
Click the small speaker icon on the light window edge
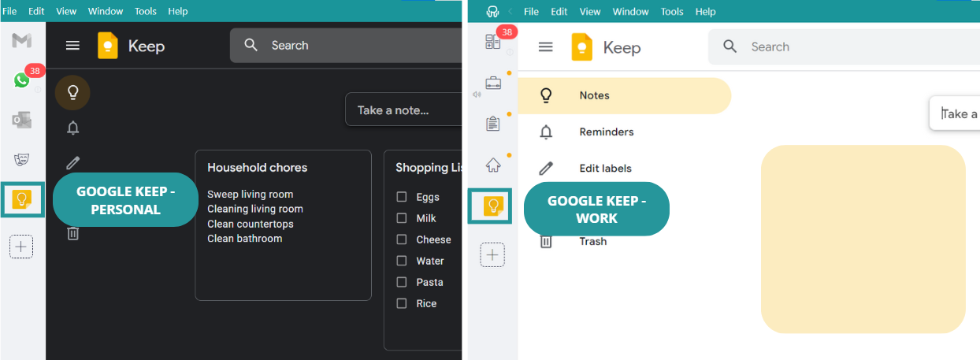(x=476, y=95)
